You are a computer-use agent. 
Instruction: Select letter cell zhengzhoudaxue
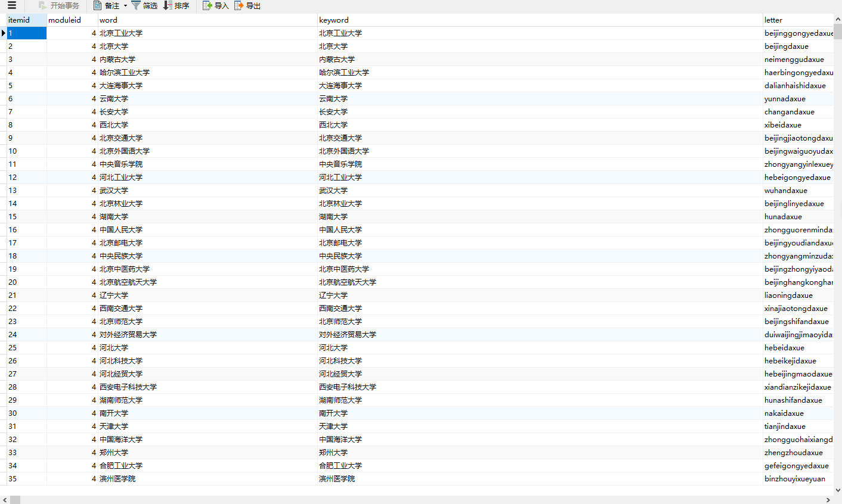tap(798, 452)
